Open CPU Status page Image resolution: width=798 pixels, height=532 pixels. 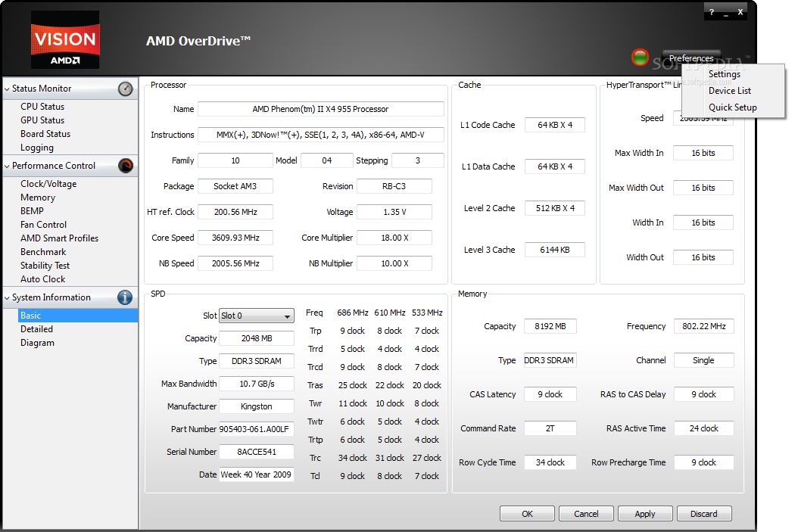(x=42, y=106)
